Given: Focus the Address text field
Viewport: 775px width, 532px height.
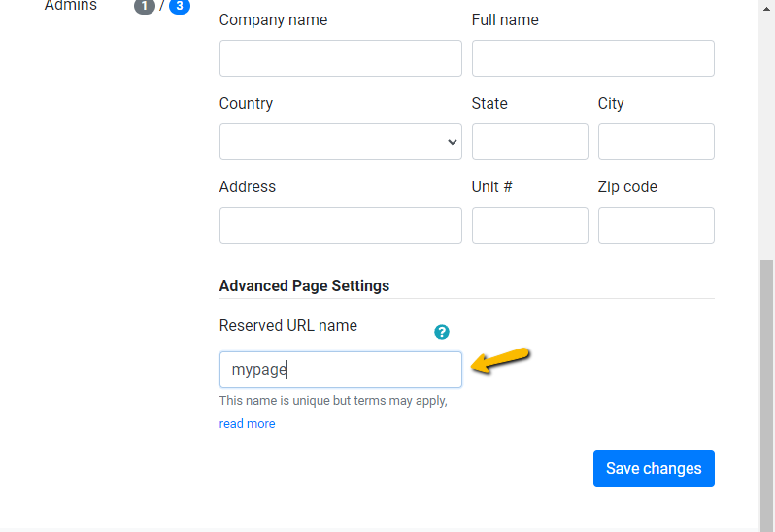Looking at the screenshot, I should point(340,225).
